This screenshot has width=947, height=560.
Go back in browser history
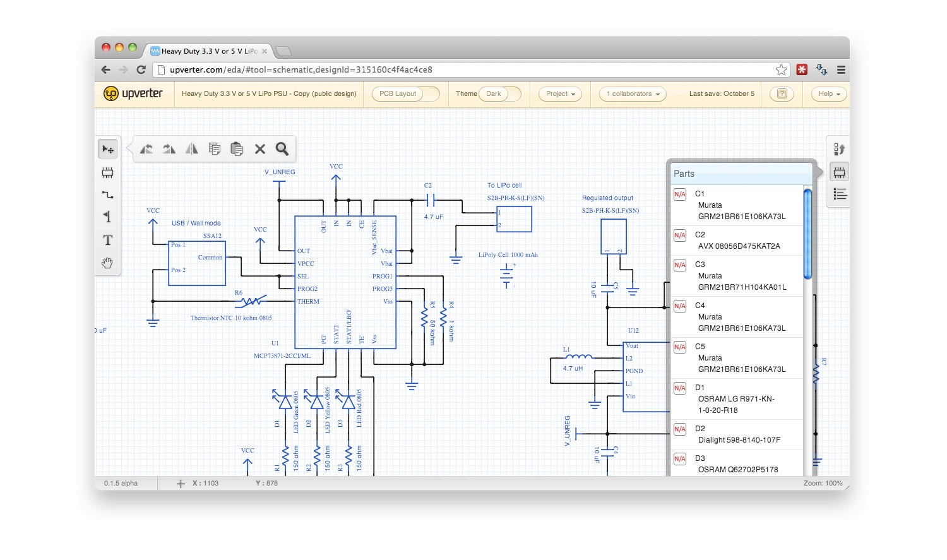[105, 69]
